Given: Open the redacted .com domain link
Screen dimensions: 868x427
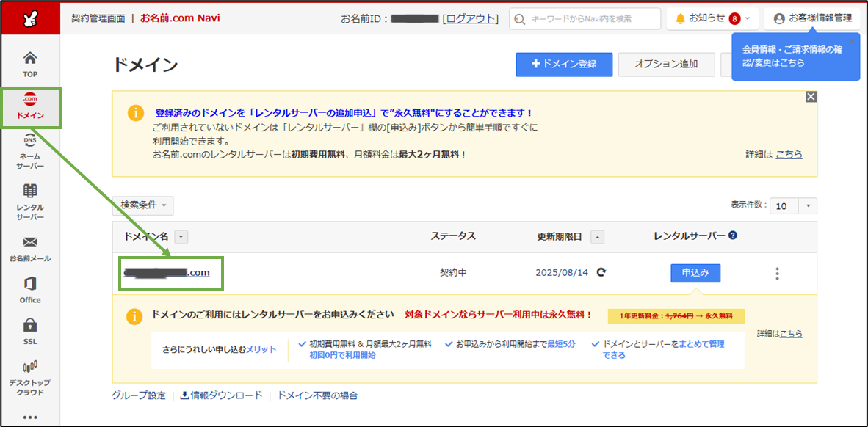Looking at the screenshot, I should coord(167,272).
